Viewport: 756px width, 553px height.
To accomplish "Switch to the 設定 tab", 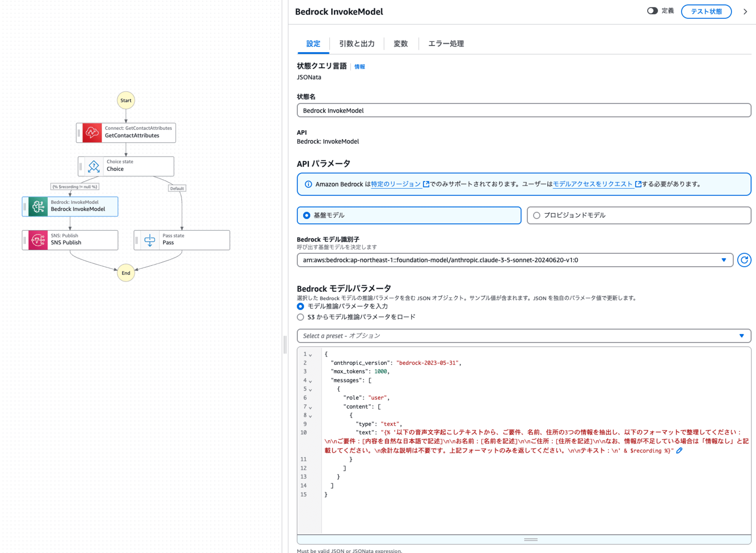I will pos(313,44).
